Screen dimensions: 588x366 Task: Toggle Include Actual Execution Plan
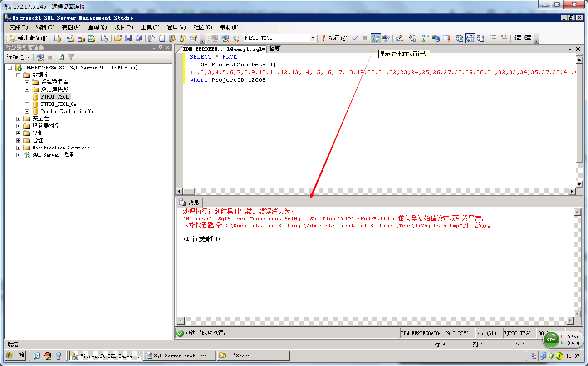[x=425, y=38]
